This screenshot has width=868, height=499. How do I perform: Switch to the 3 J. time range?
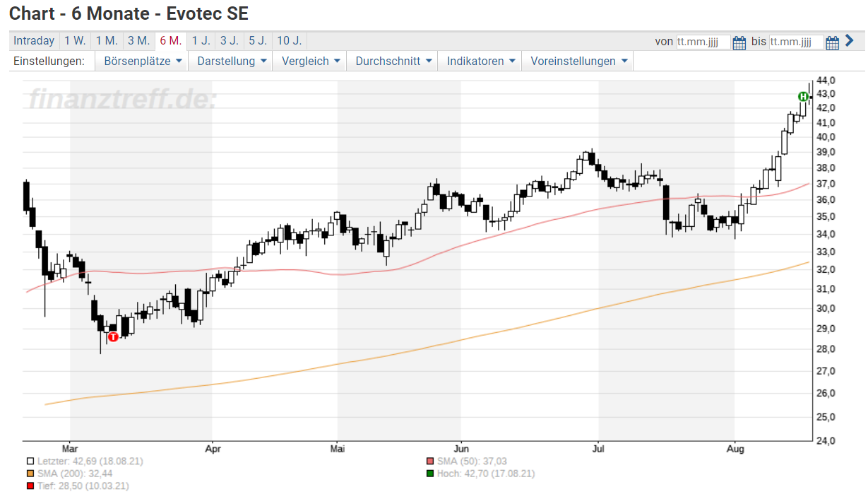[x=229, y=41]
